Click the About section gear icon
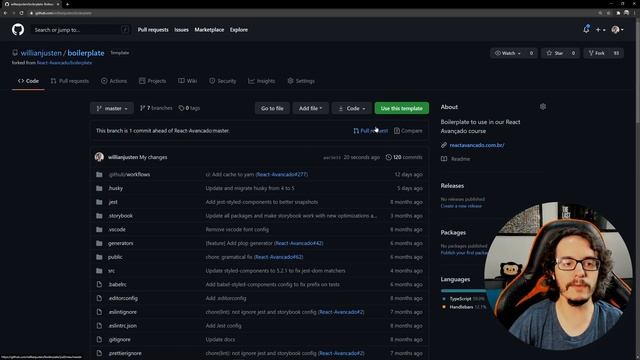This screenshot has height=360, width=640. [543, 107]
